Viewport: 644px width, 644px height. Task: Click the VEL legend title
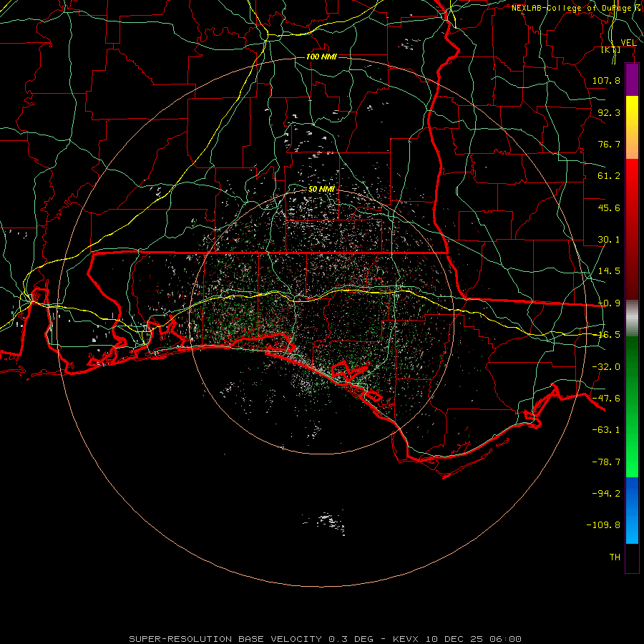pos(629,43)
